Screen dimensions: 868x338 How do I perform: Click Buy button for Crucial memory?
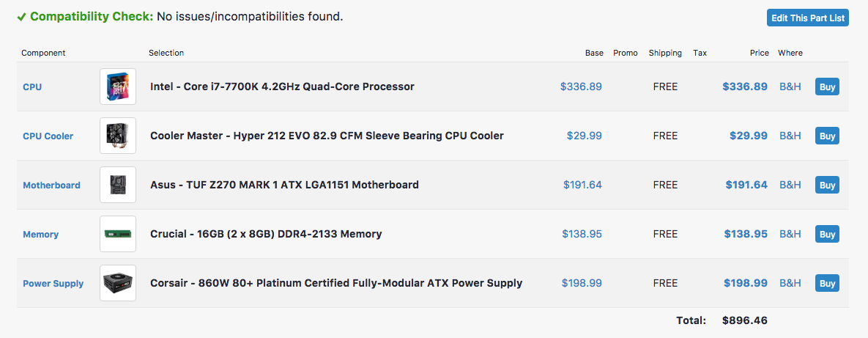827,234
